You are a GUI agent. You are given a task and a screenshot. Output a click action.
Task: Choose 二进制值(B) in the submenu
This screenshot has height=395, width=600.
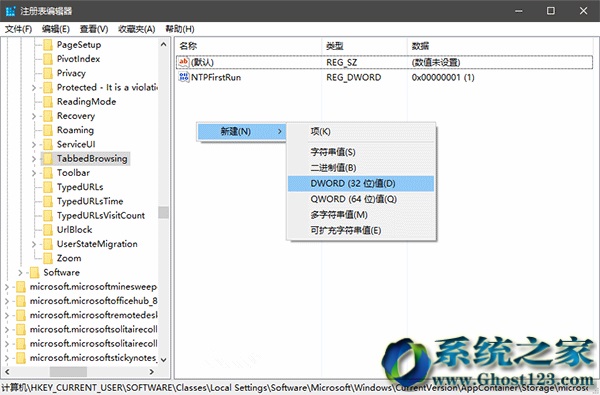coord(361,168)
